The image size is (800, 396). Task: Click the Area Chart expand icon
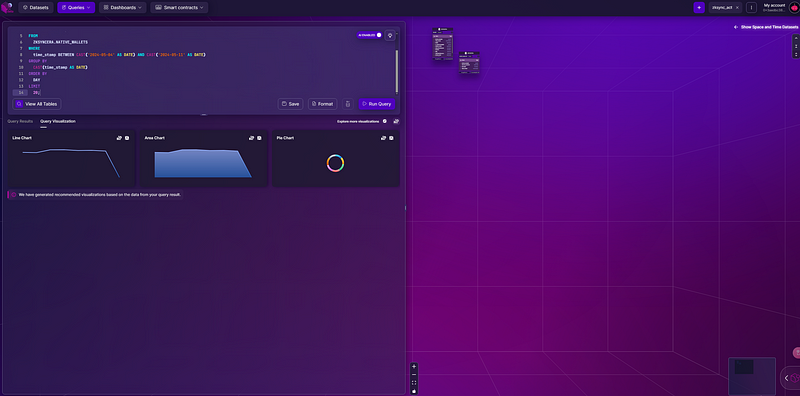point(259,138)
